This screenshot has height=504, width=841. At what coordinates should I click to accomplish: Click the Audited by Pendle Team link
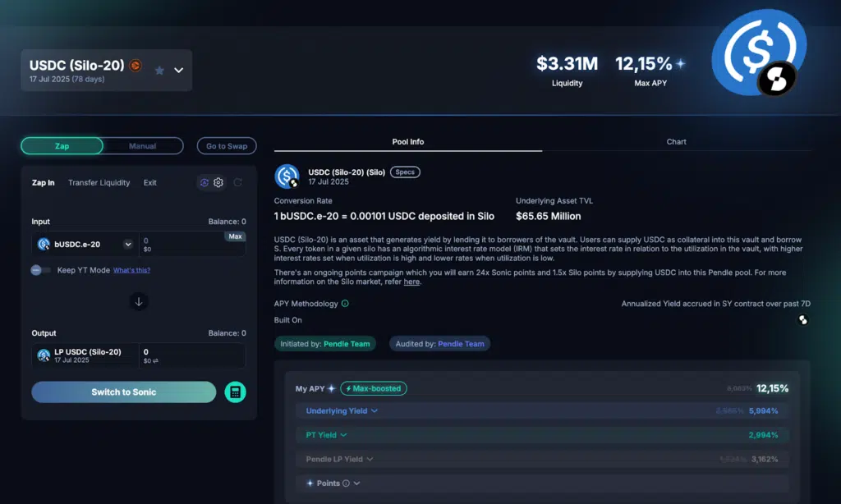440,344
